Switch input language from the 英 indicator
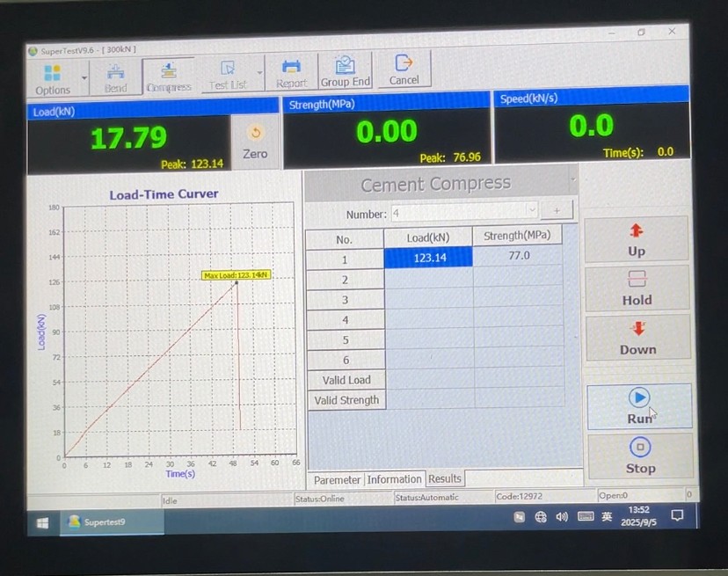The height and width of the screenshot is (576, 728). (x=607, y=516)
